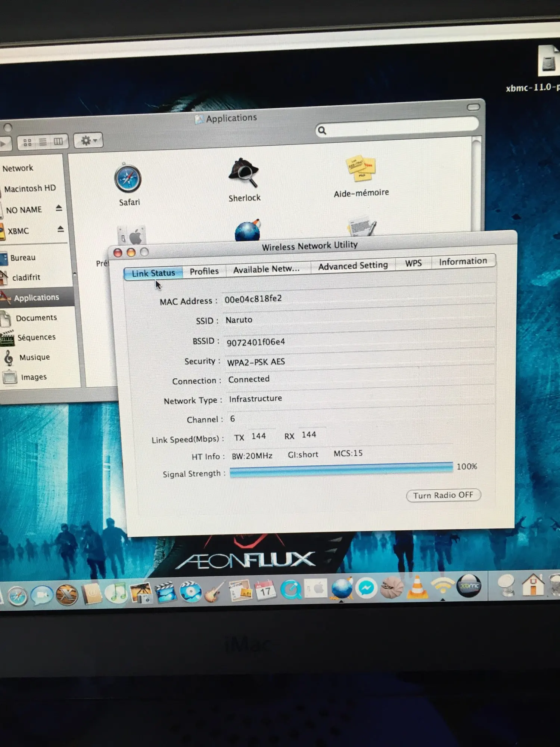Image resolution: width=560 pixels, height=747 pixels.
Task: Go forward with Finder's arrow button
Action: (x=5, y=144)
